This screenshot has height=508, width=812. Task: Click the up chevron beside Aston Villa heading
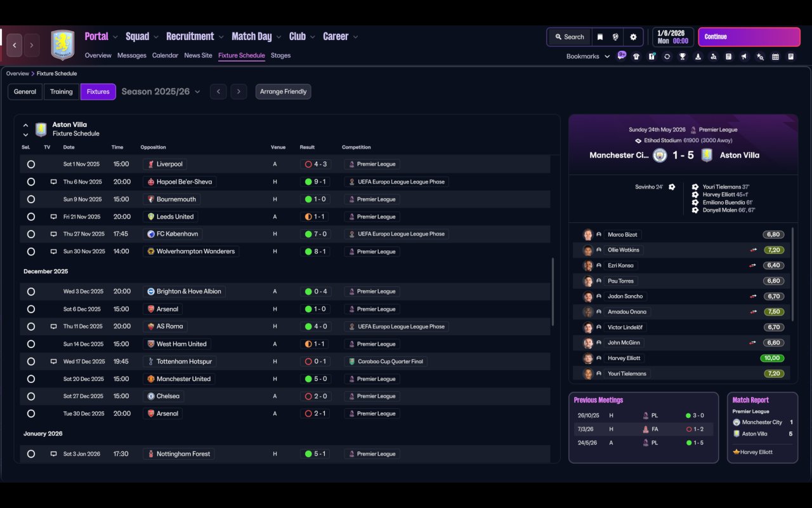click(25, 126)
